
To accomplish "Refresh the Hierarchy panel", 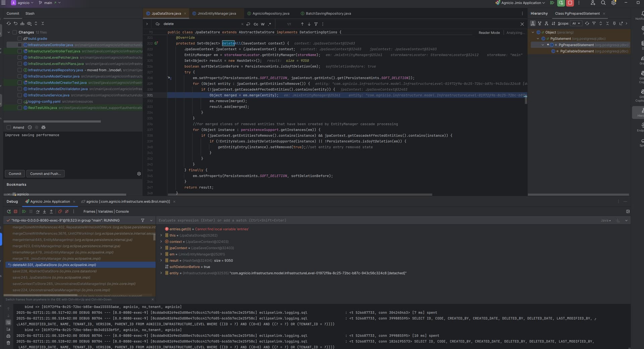I will [587, 23].
